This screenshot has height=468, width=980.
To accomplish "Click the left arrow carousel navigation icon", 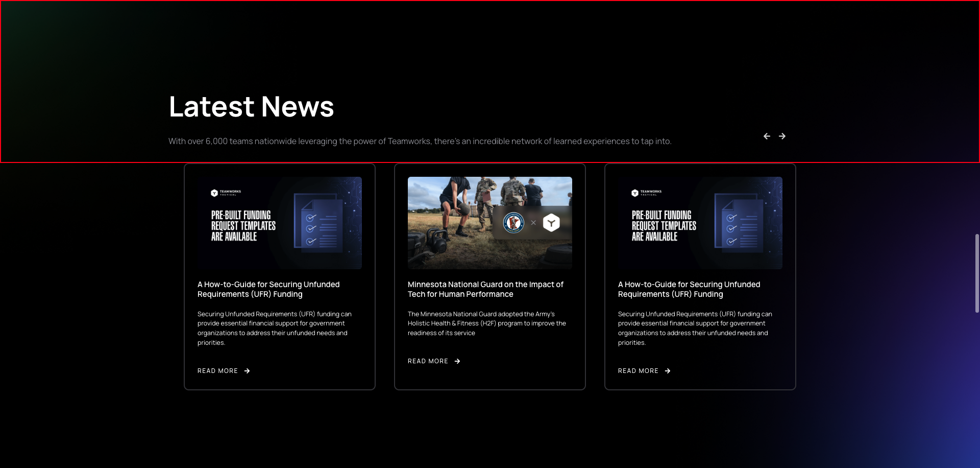I will pos(767,136).
